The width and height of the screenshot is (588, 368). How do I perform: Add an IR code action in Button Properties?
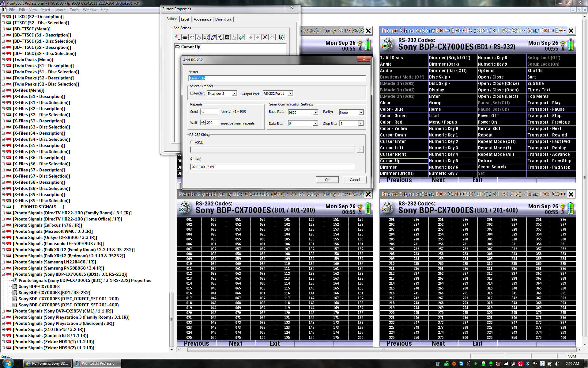(x=178, y=37)
